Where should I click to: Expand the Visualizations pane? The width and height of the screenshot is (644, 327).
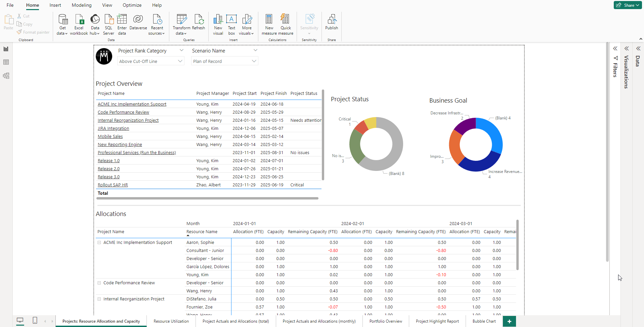(x=627, y=49)
